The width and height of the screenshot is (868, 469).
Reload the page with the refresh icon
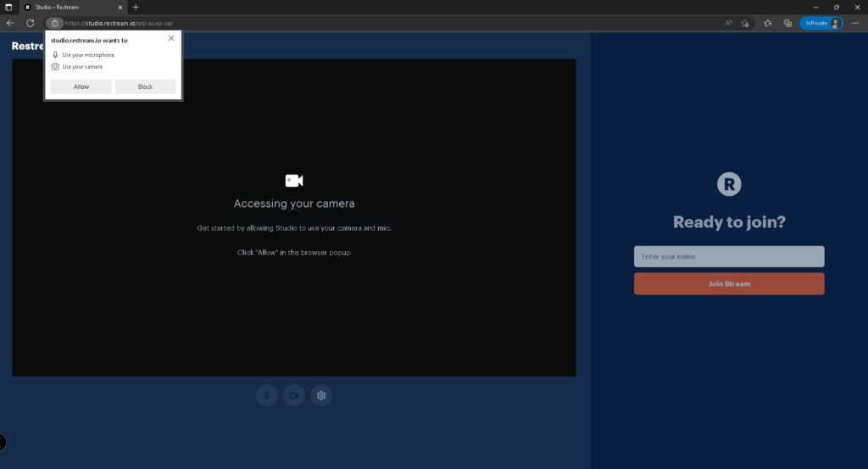(31, 23)
